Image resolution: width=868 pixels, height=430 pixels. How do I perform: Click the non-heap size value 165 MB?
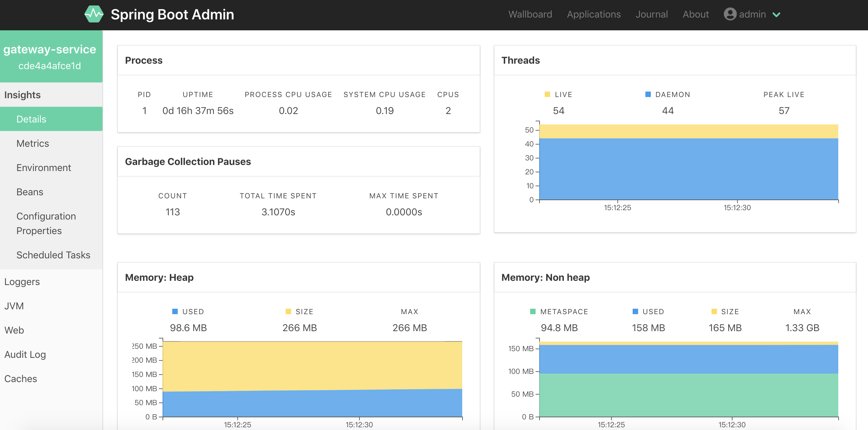click(725, 328)
